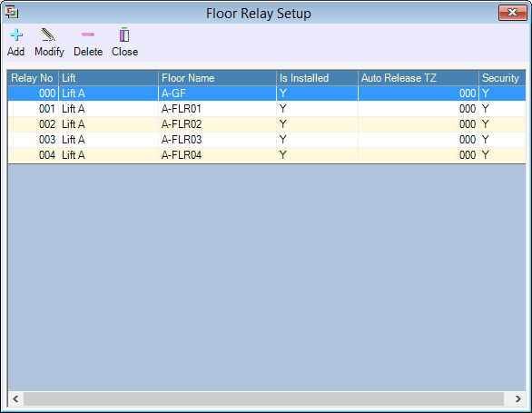Click the Security column header
Viewport: 532px width, 413px height.
(x=502, y=78)
